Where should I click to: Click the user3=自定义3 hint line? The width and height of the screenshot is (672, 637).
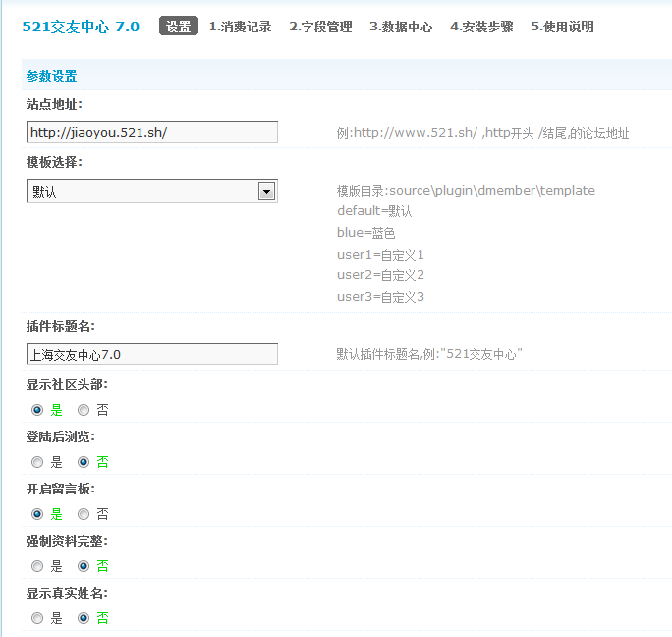pyautogui.click(x=380, y=297)
